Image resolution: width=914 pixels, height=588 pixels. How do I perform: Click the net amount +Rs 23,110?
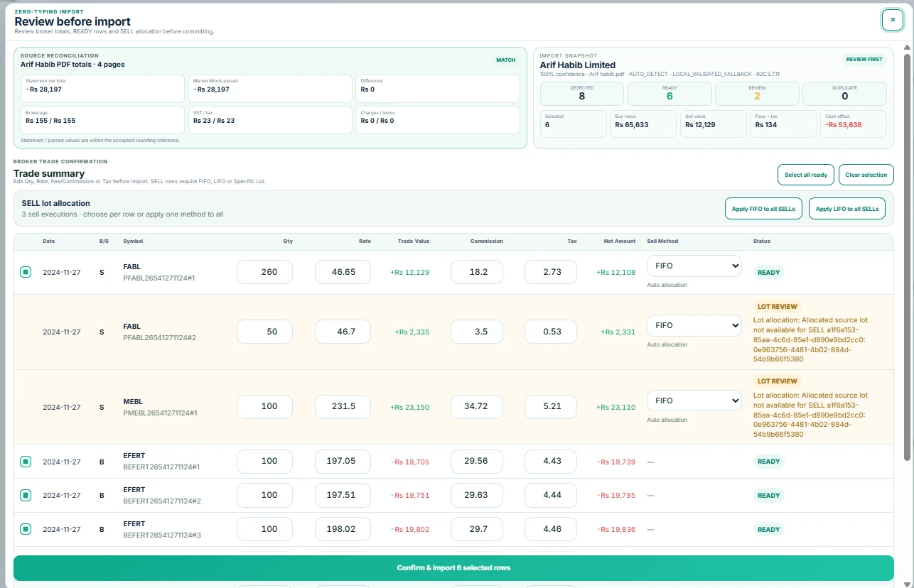click(618, 408)
